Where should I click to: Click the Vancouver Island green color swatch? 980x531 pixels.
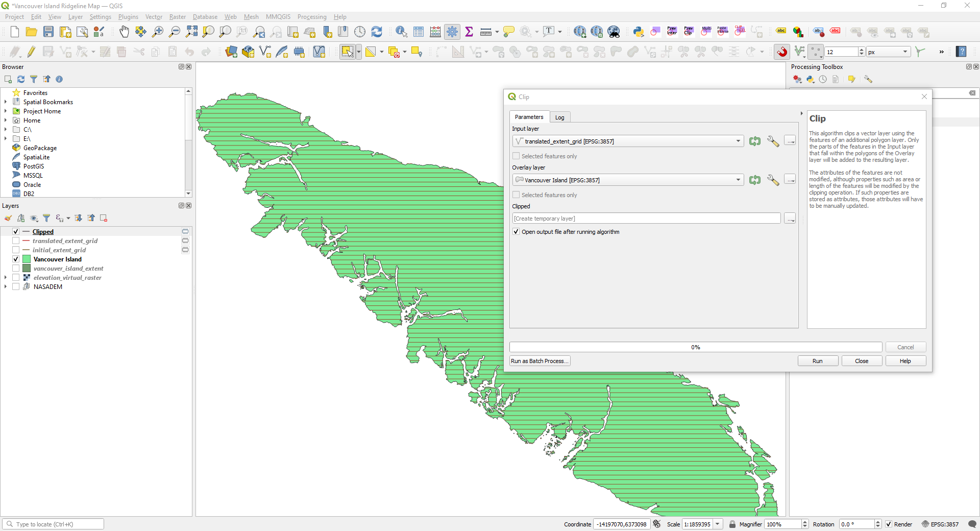(x=27, y=259)
